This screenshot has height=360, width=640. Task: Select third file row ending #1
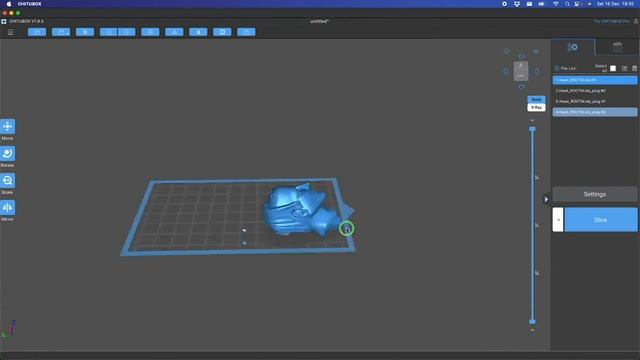pyautogui.click(x=595, y=101)
